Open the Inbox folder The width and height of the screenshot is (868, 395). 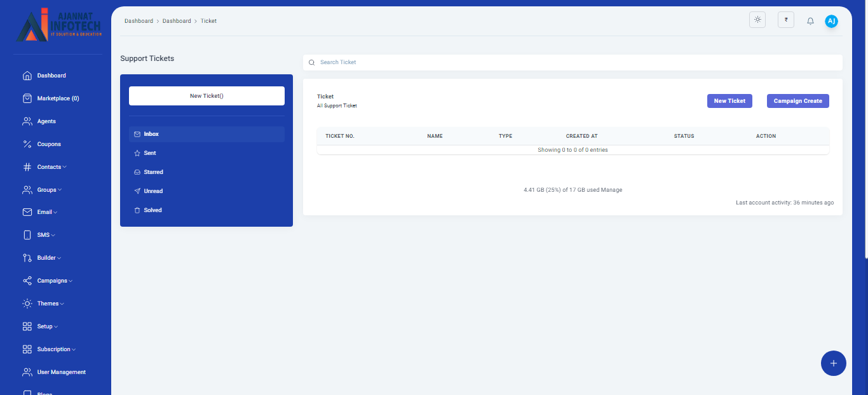[x=151, y=134]
